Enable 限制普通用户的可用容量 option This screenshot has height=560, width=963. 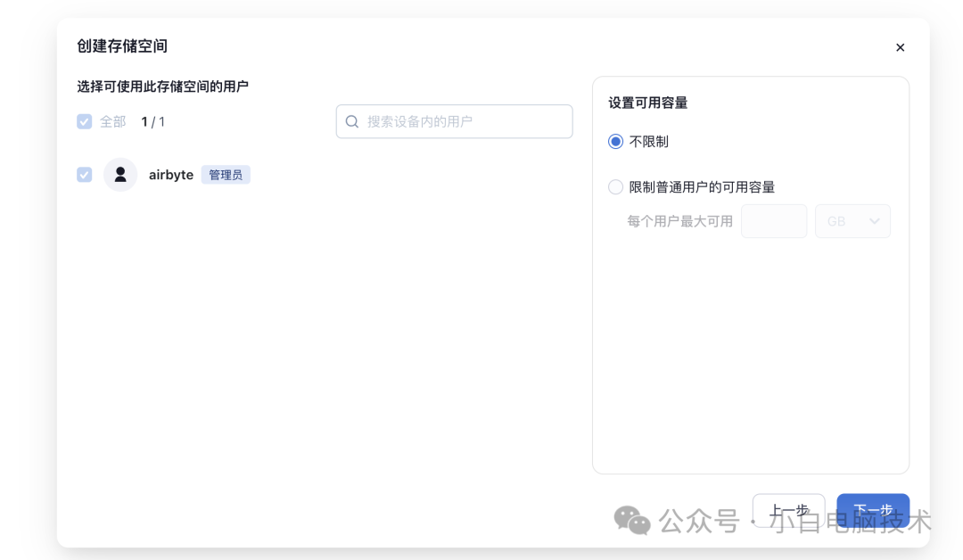[615, 186]
